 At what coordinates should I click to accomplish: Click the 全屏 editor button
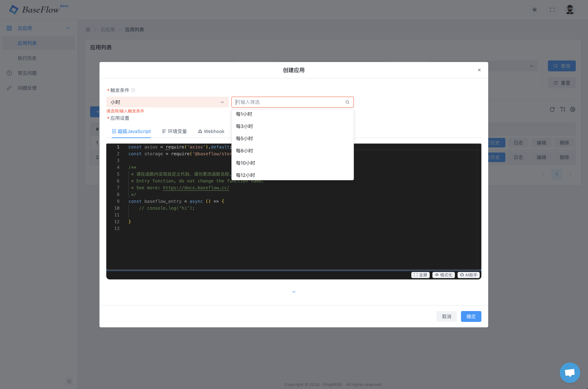pos(420,275)
